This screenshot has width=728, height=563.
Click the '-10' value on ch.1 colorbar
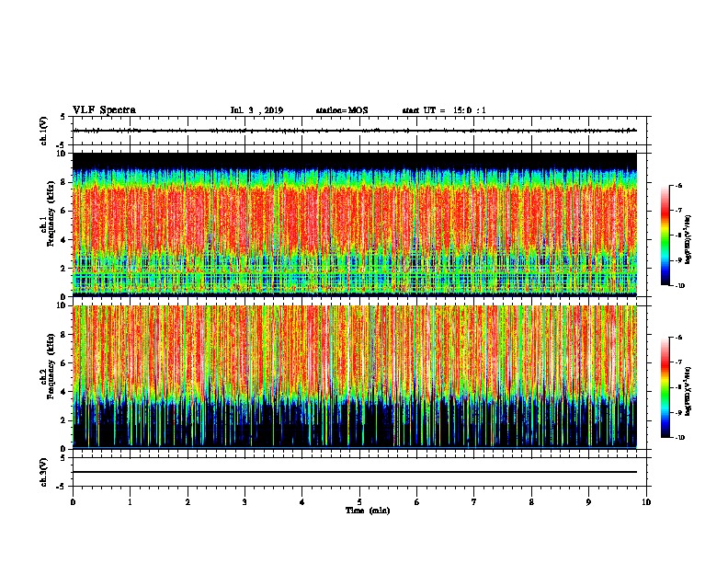679,286
